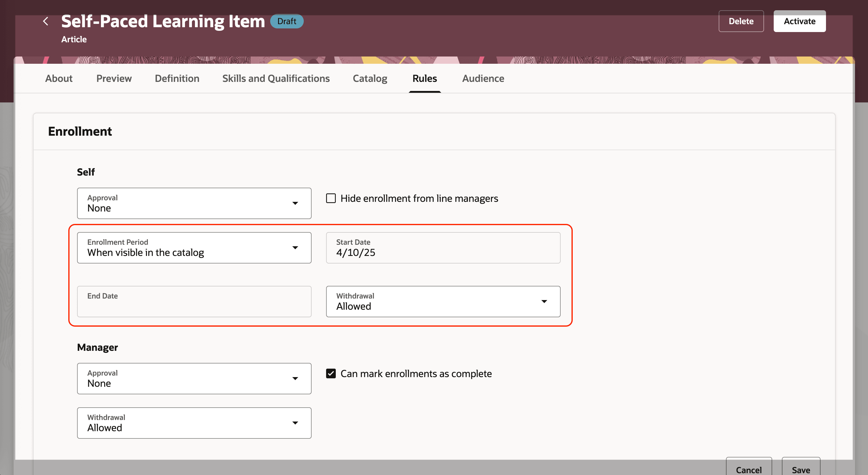The width and height of the screenshot is (868, 475).
Task: Open the Catalog tab
Action: 370,79
